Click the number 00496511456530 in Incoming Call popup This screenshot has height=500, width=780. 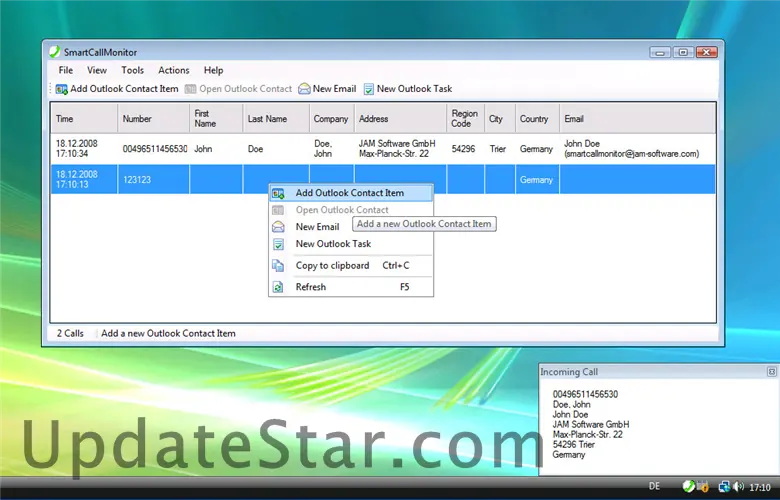(x=585, y=395)
